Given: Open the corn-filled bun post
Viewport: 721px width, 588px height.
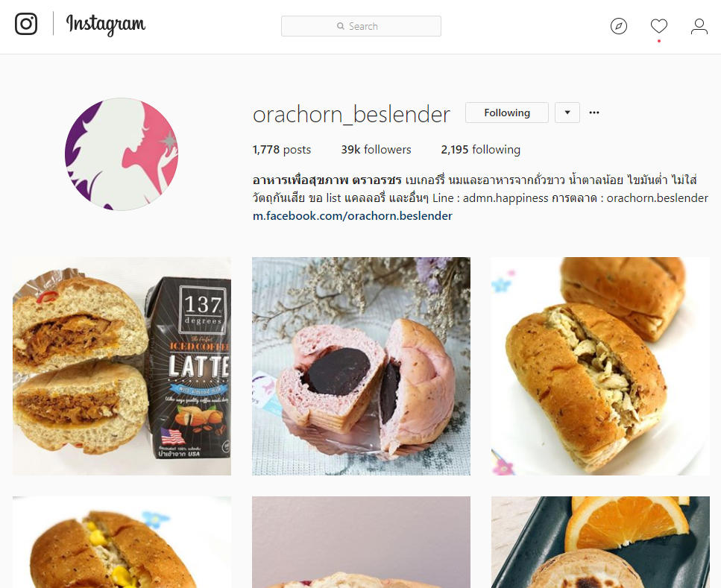Looking at the screenshot, I should coord(122,542).
